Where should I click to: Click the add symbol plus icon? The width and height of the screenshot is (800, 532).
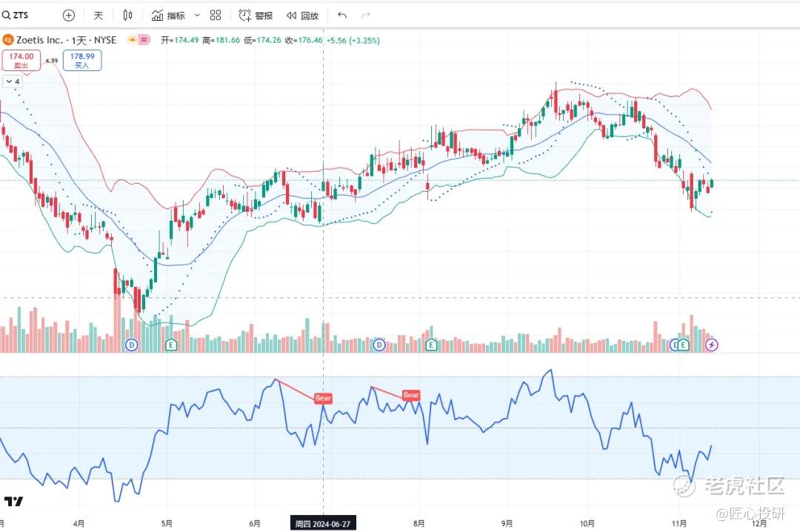tap(68, 16)
